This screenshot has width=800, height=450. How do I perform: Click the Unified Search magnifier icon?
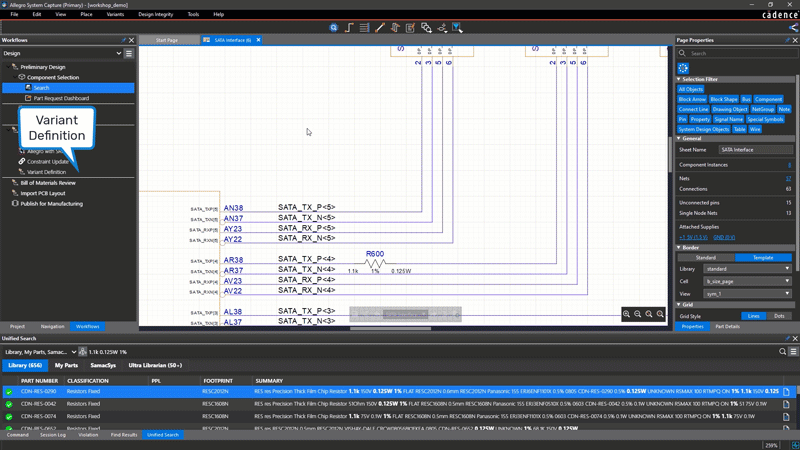pos(783,352)
